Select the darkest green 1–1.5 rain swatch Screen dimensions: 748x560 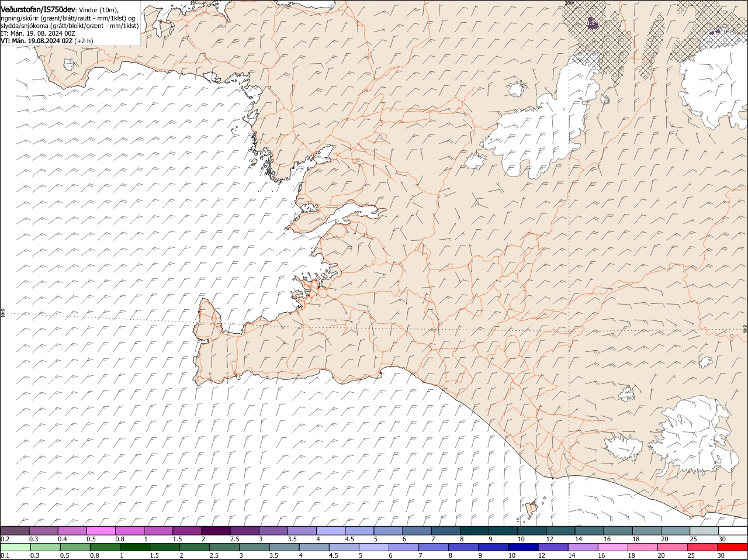(x=134, y=547)
